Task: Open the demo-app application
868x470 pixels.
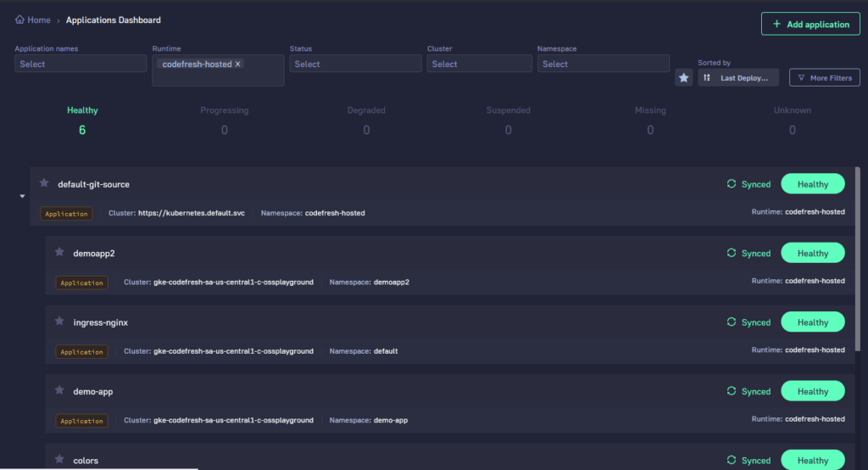Action: click(93, 391)
